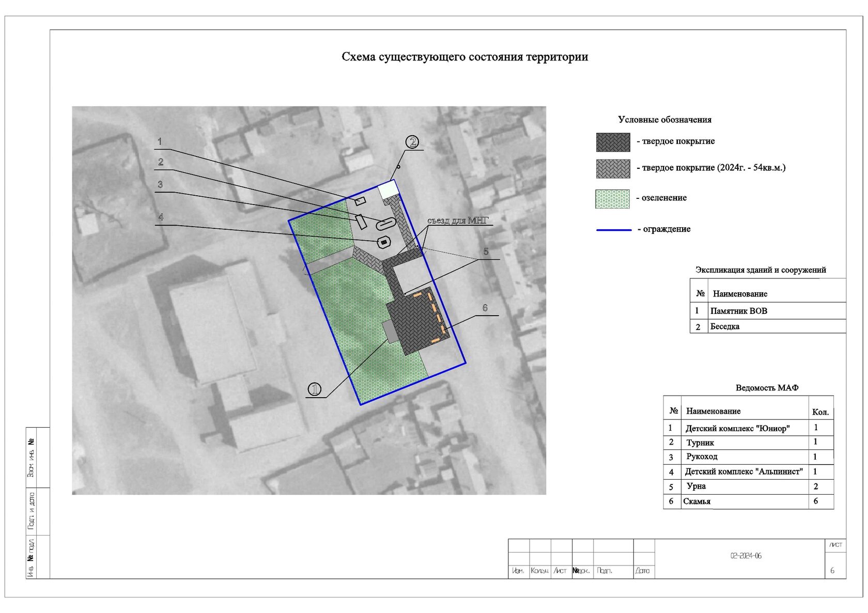Viewport: 868px width, 613px height.
Task: Click the "Ведомость МАФ" heading
Action: (767, 388)
